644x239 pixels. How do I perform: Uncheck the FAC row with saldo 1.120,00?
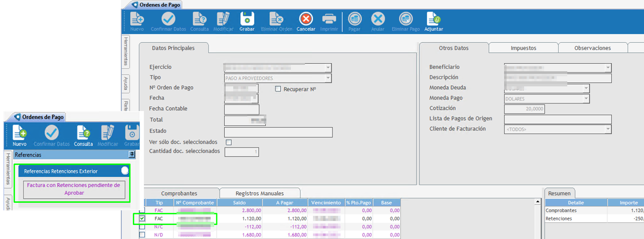[x=142, y=218]
